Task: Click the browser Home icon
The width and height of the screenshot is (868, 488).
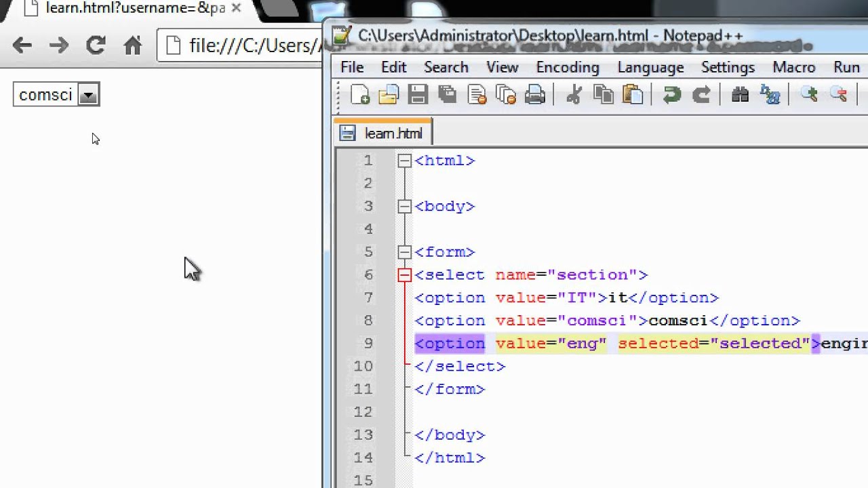Action: (x=133, y=45)
